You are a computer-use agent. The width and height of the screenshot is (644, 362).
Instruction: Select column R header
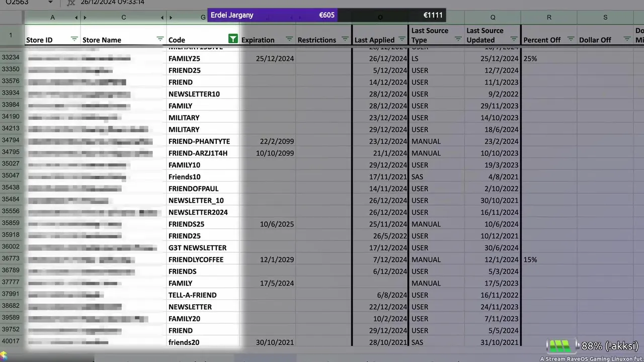[549, 18]
